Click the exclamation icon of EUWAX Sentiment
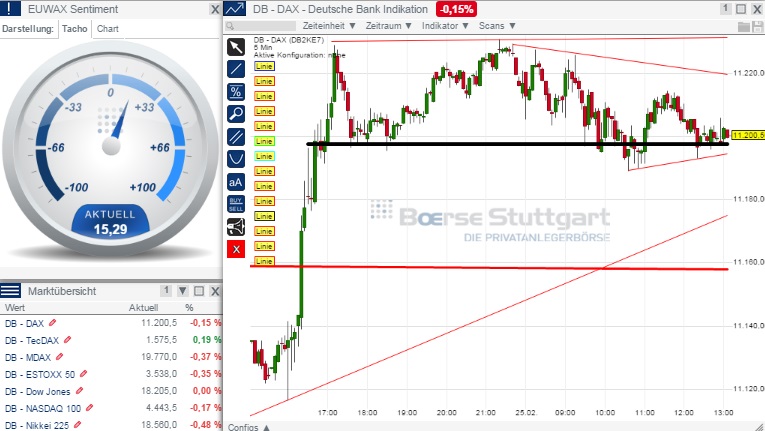 coord(10,9)
